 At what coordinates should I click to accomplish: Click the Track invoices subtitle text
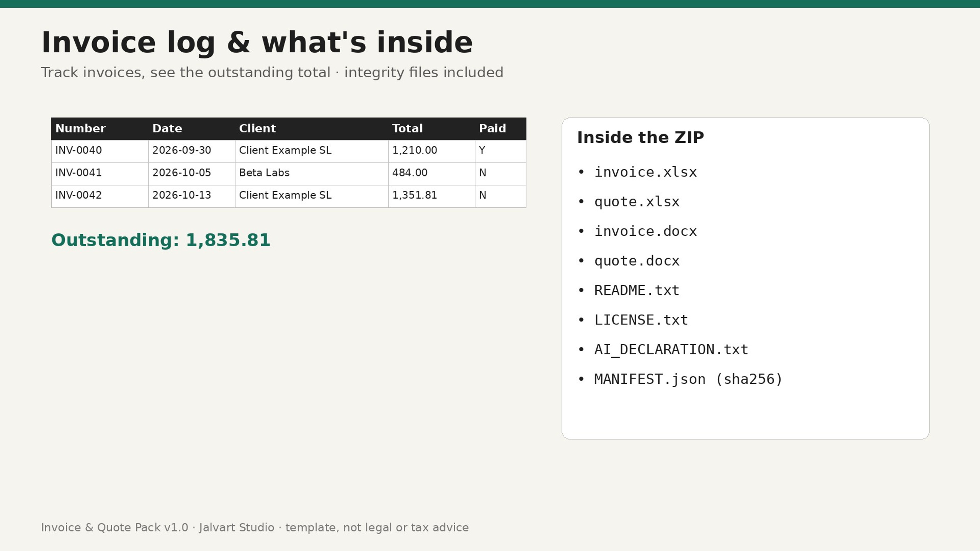(x=272, y=73)
